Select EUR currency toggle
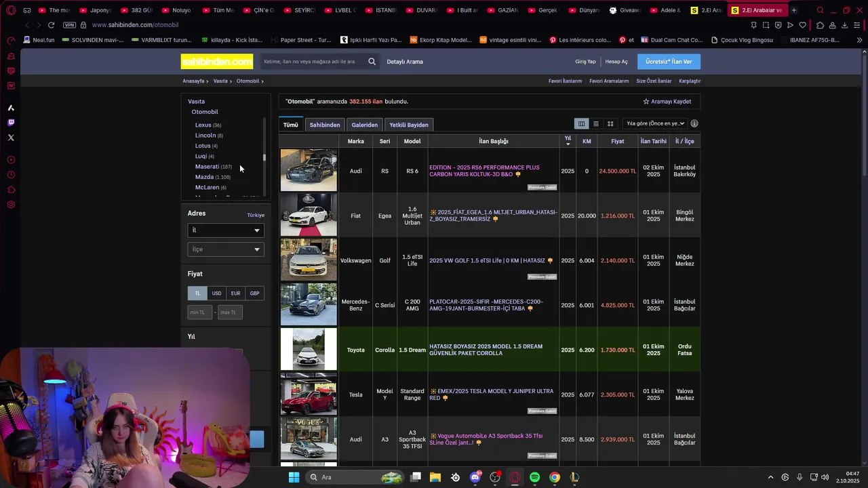The image size is (868, 488). [x=235, y=293]
